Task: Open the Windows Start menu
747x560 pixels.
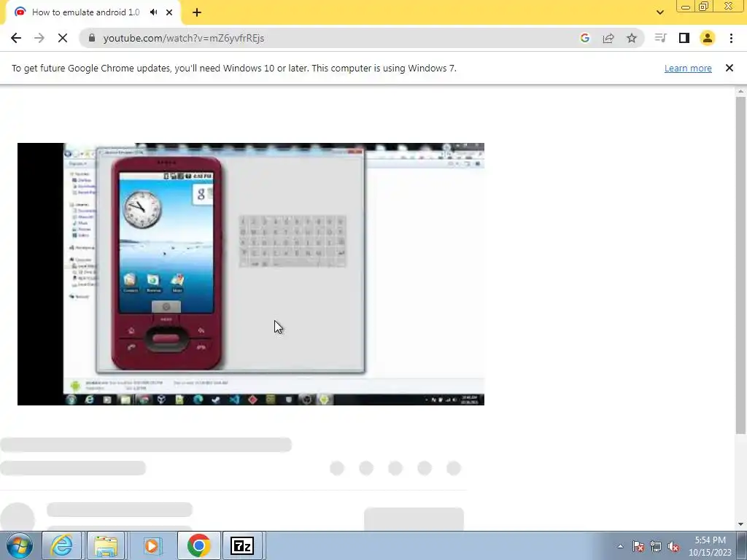Action: tap(20, 545)
